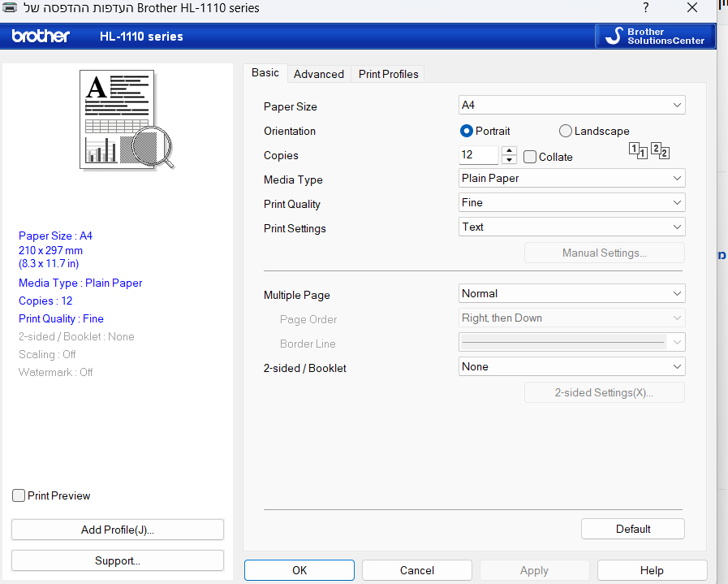Click the 'Paper Size : A4' summary text

[55, 236]
